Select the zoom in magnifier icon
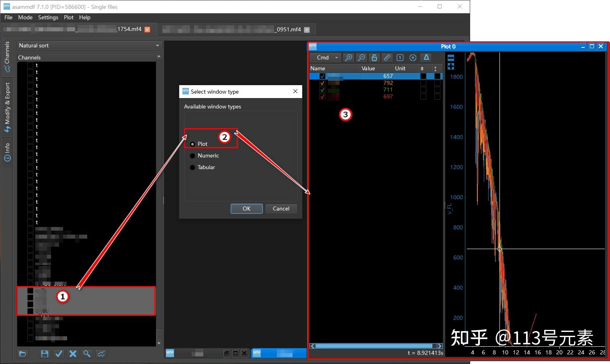This screenshot has width=610, height=364. 348,57
